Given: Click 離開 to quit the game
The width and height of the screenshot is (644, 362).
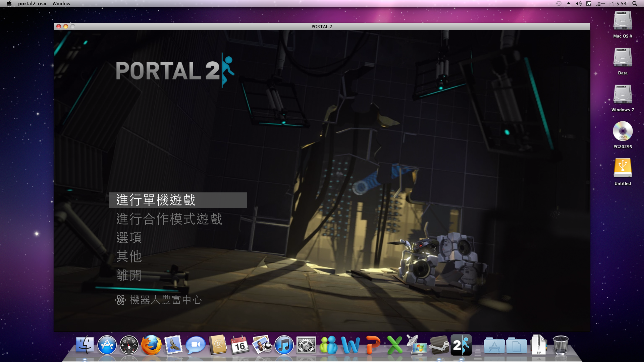Looking at the screenshot, I should [129, 276].
